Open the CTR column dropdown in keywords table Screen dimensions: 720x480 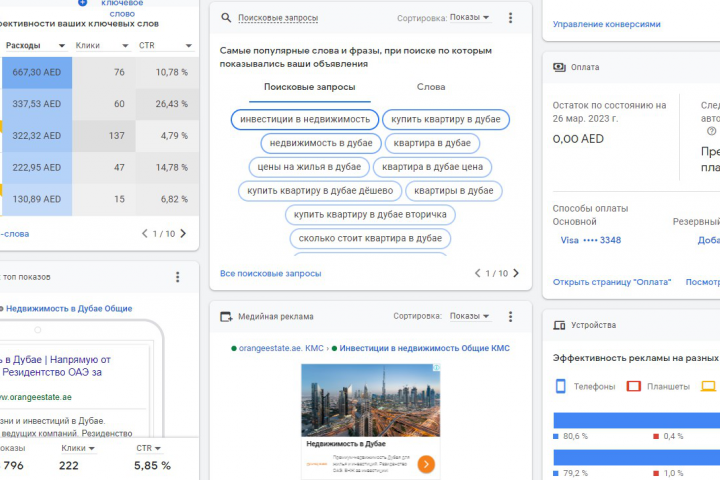(x=188, y=45)
